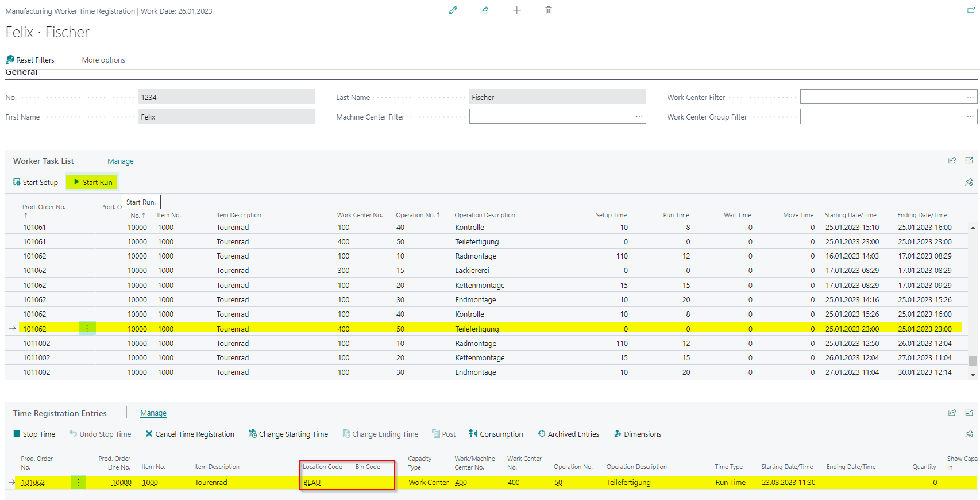The image size is (980, 500).
Task: Open Work Center Group Filter lookup
Action: 970,117
